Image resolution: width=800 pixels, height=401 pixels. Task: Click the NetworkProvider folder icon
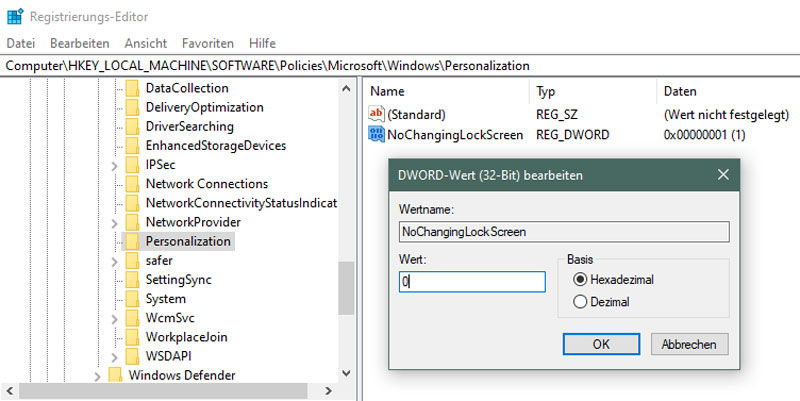132,222
